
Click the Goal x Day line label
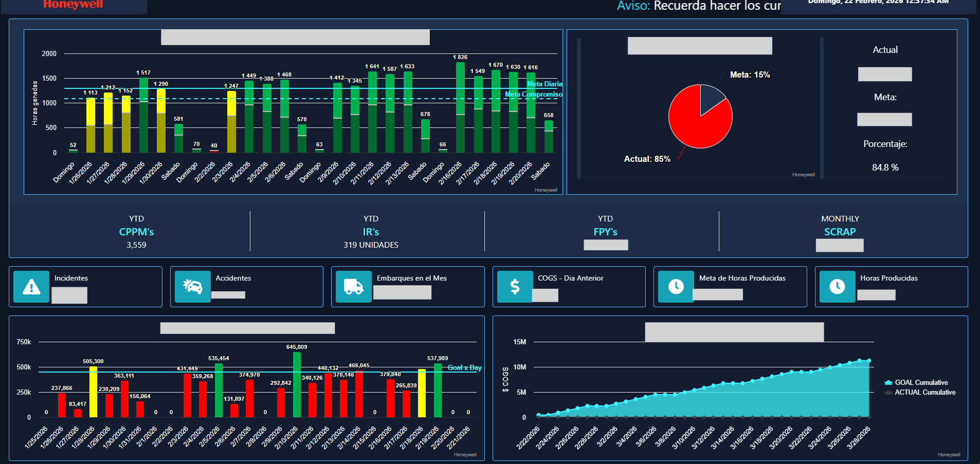pos(464,367)
